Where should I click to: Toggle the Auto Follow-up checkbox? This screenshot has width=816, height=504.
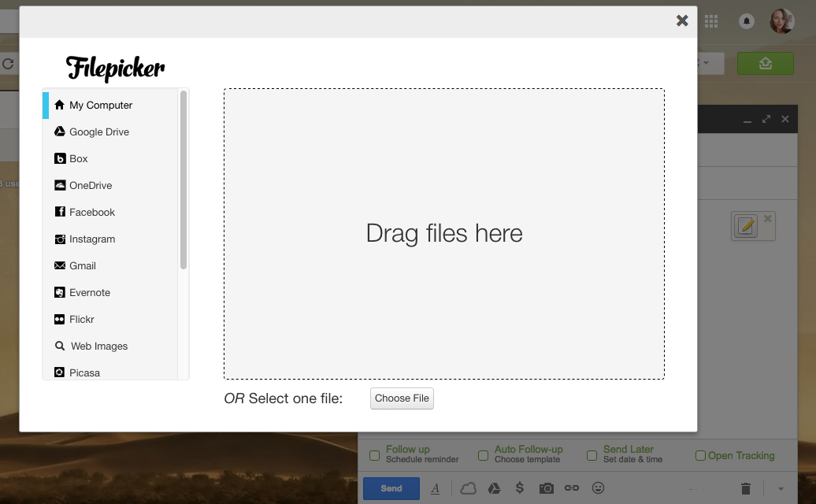483,456
